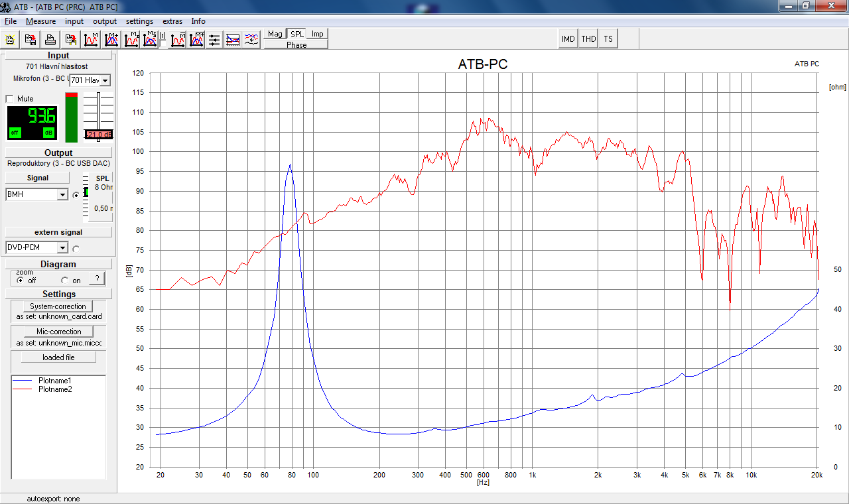Click the green input level meter
Viewport: 849px width, 504px height.
(x=72, y=117)
